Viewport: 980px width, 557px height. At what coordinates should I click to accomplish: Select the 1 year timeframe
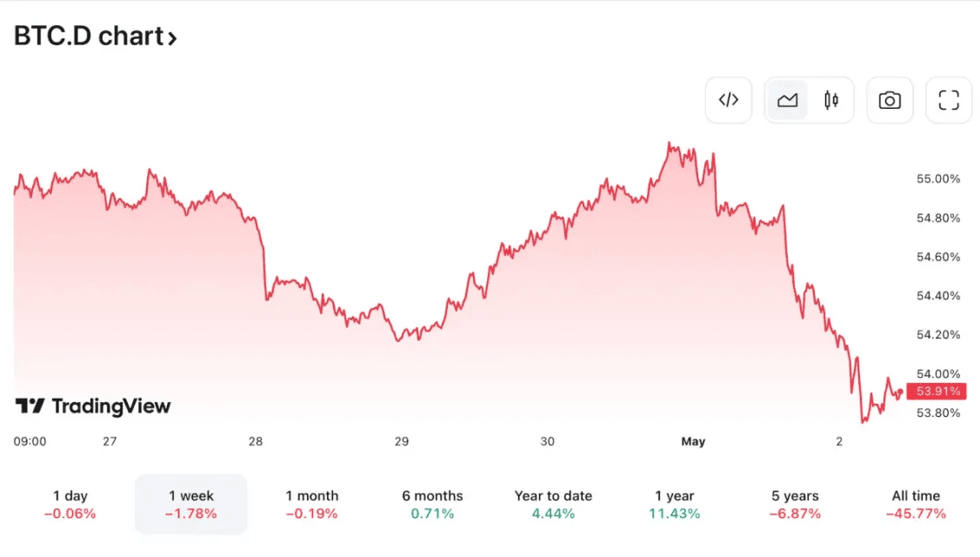[x=674, y=505]
